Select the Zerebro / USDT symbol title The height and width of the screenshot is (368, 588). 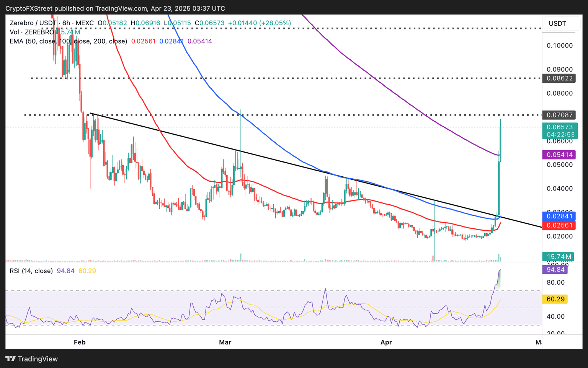[33, 23]
